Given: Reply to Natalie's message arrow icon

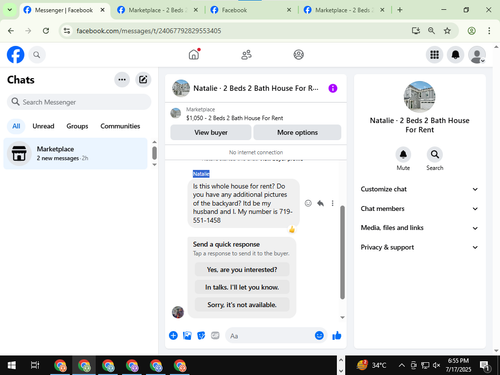Looking at the screenshot, I should 320,203.
